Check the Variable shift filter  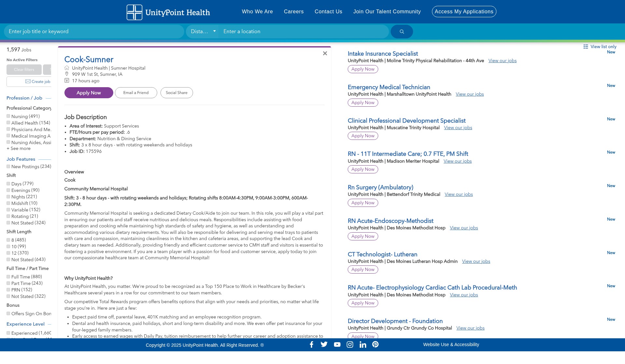click(x=8, y=210)
